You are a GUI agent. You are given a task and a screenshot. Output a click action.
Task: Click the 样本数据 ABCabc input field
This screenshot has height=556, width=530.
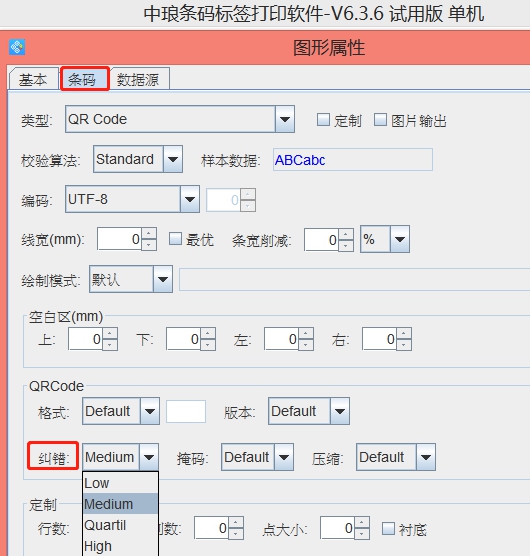[353, 160]
